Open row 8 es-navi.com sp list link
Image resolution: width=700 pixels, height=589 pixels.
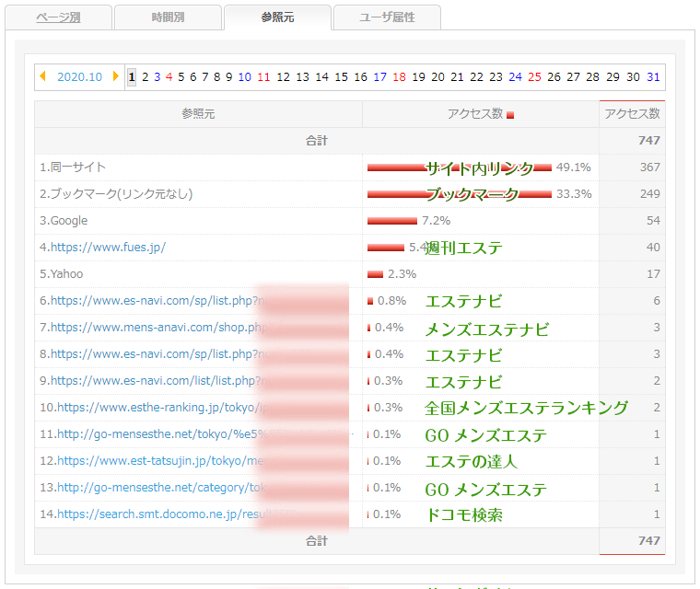(x=159, y=354)
